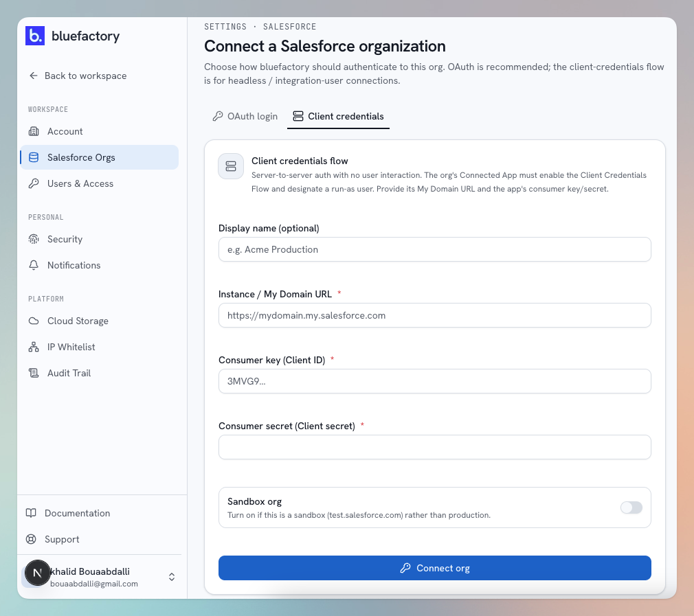Click the Connect a Salesforce organization heading
The width and height of the screenshot is (694, 616).
[x=325, y=46]
